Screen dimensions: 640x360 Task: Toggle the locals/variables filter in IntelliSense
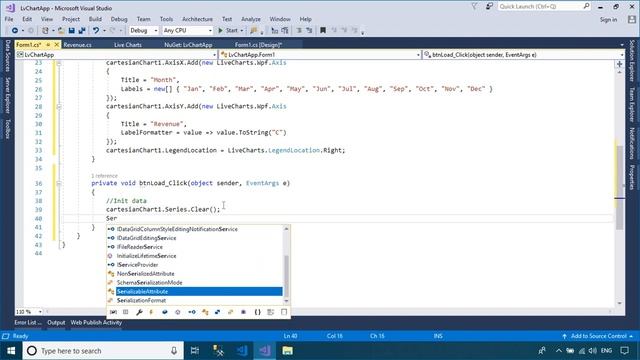(113, 312)
